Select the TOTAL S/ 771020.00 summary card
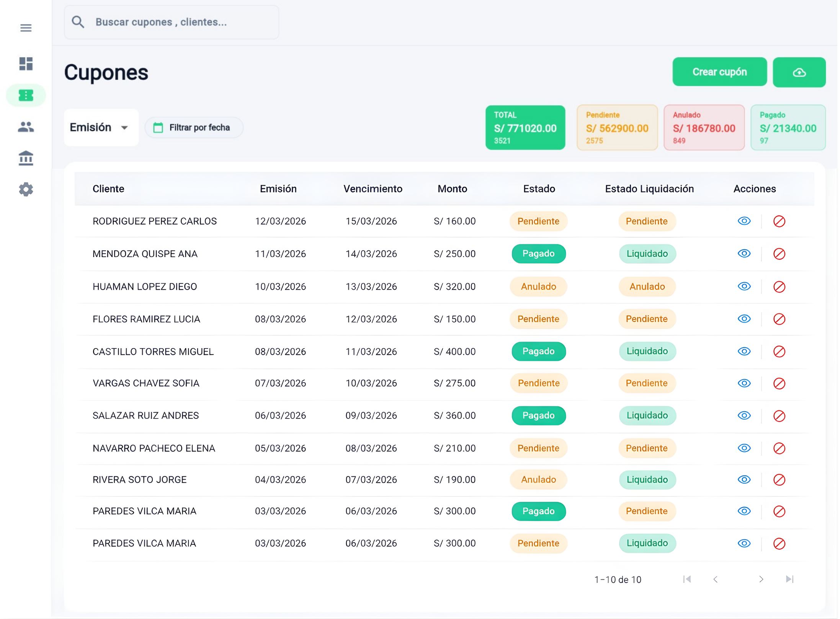The width and height of the screenshot is (840, 619). pos(525,128)
